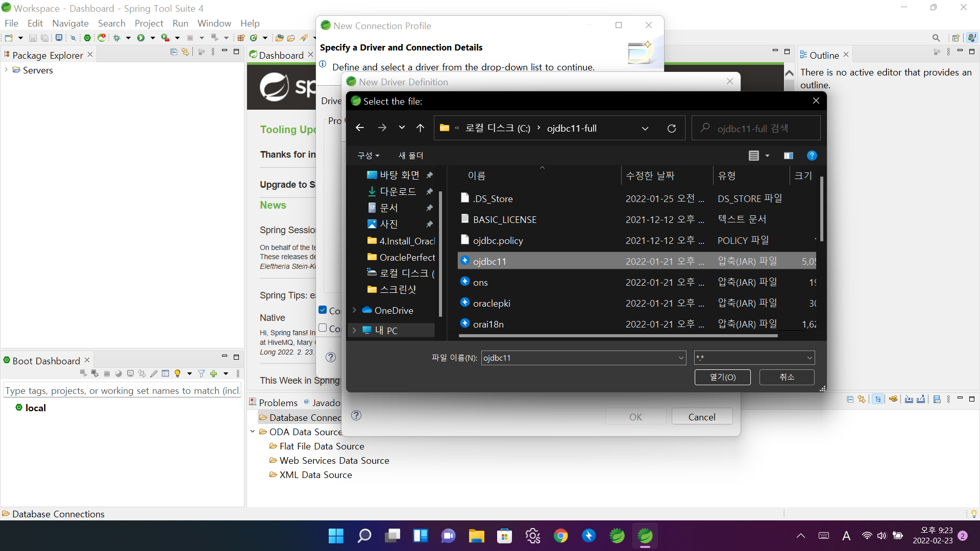Click the 열기(O) open button
This screenshot has width=980, height=551.
point(722,377)
